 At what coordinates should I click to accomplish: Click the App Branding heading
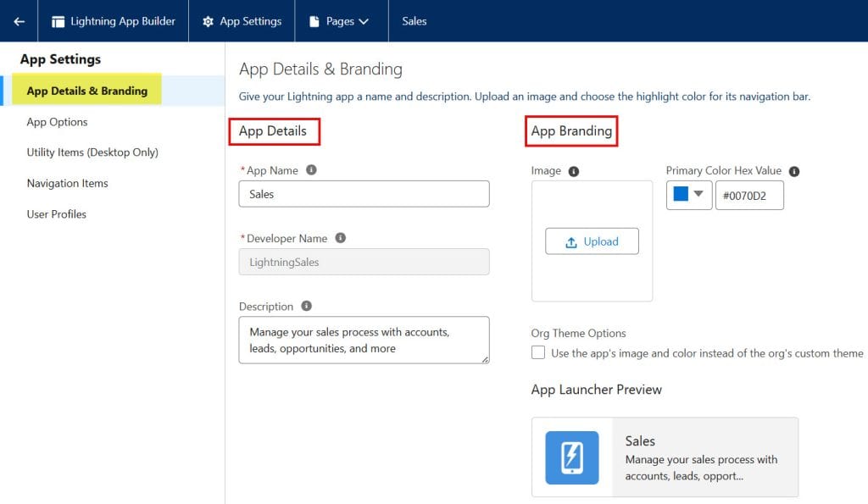(x=571, y=131)
